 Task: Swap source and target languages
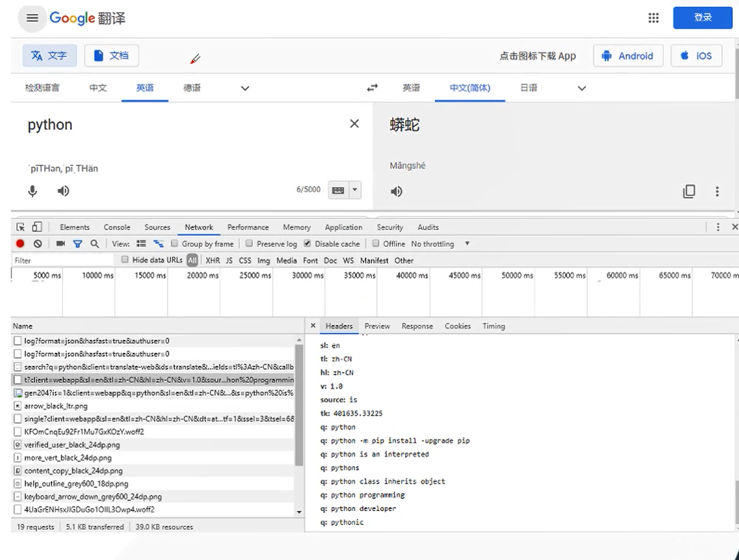372,88
